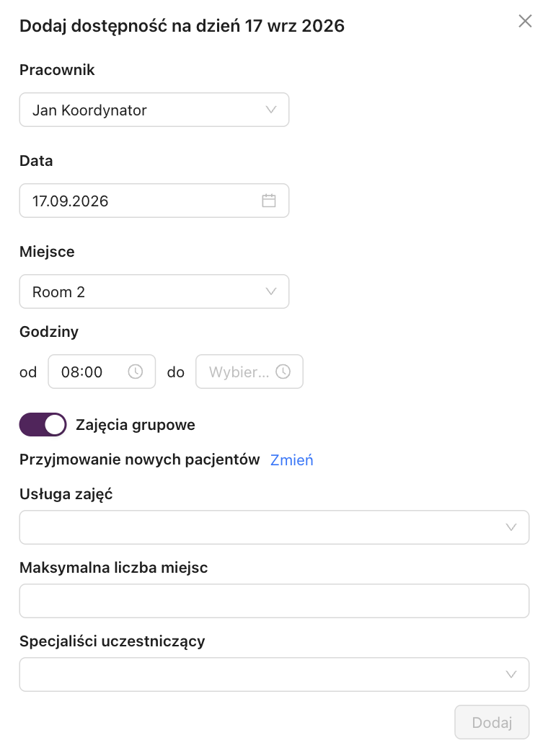Click the Dodaj button
Viewport: 548px width, 756px height.
click(x=492, y=722)
